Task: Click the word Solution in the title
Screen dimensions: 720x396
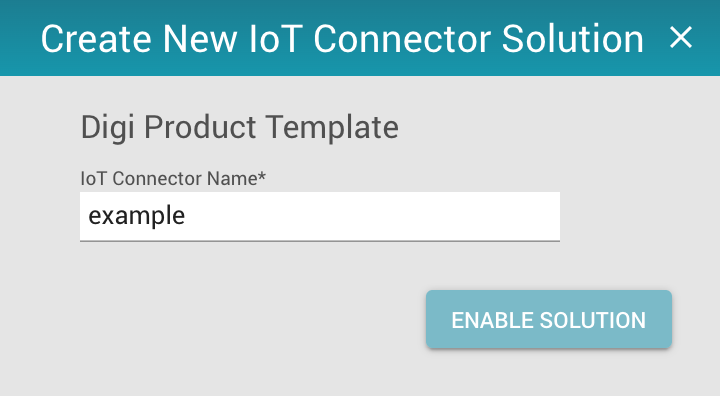Action: (x=573, y=39)
